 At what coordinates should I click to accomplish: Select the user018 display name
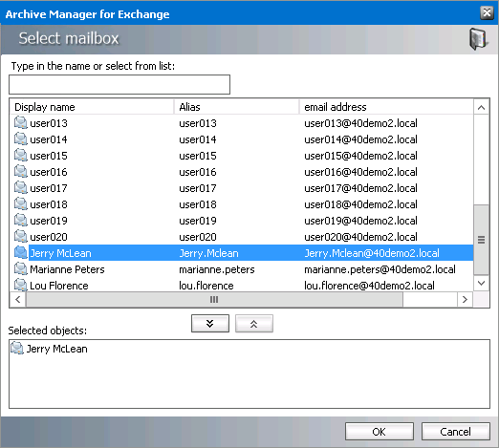(49, 204)
